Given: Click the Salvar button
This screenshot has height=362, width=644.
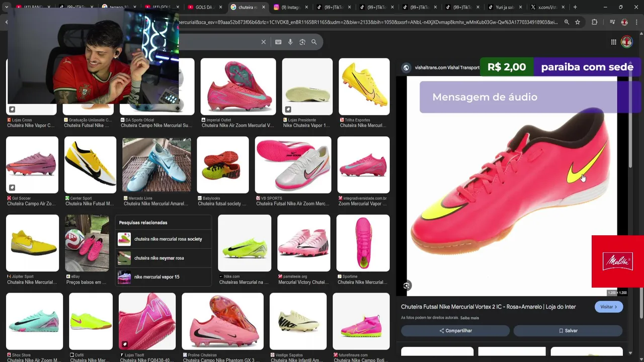Looking at the screenshot, I should coord(568,331).
